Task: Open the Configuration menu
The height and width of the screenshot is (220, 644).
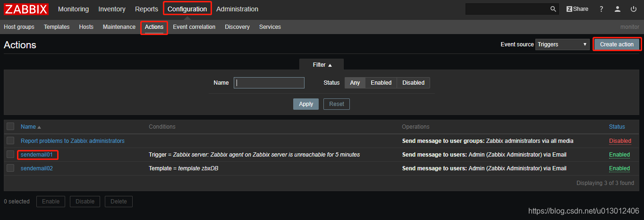Action: pos(187,9)
